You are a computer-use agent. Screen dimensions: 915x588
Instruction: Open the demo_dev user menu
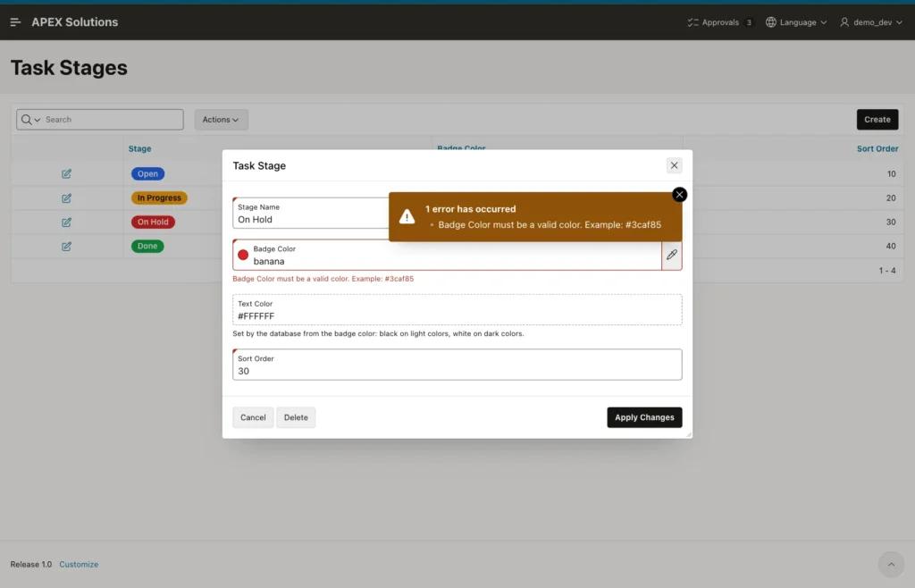click(x=871, y=22)
